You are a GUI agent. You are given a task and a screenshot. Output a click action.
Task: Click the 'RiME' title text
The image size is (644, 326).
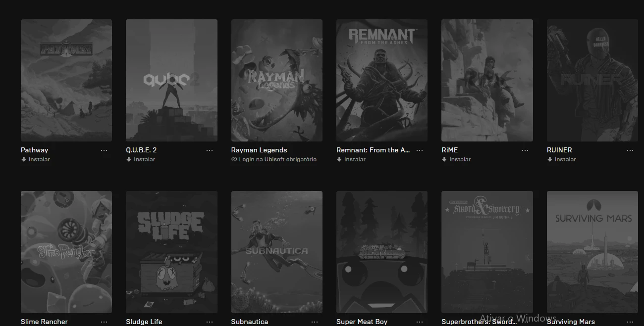pos(450,150)
